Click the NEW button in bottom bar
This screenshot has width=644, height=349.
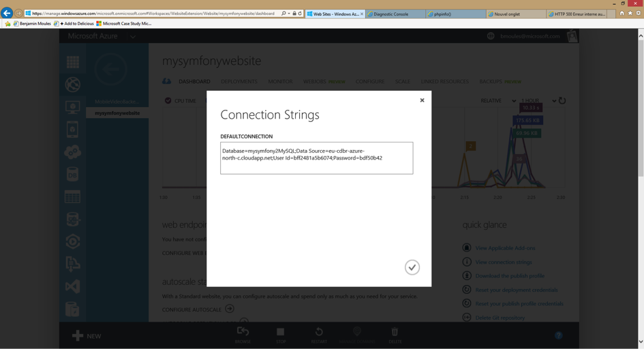tap(87, 336)
